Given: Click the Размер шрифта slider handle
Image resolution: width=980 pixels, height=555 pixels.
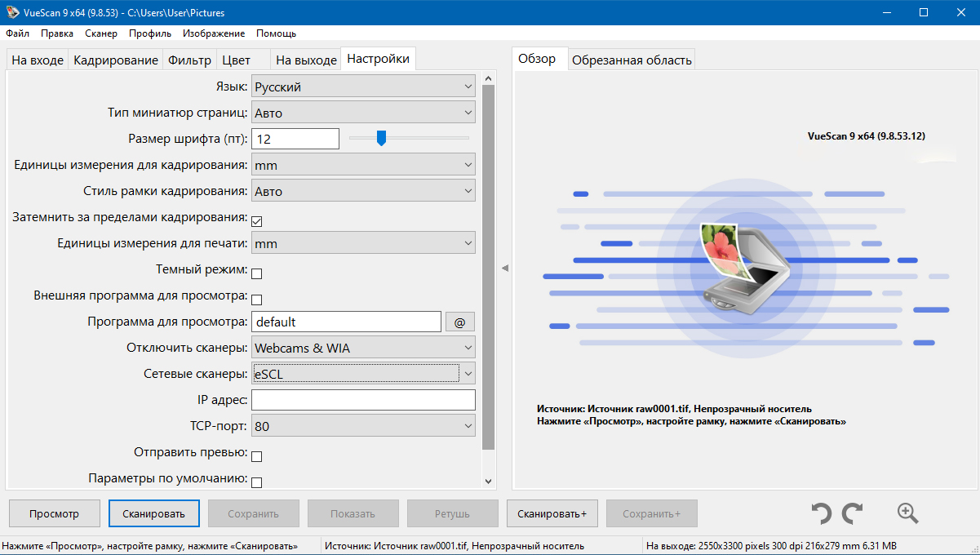Looking at the screenshot, I should pyautogui.click(x=381, y=138).
